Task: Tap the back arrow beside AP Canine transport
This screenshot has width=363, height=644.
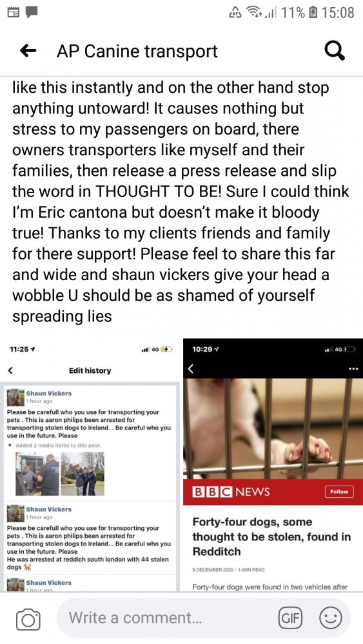Action: click(x=28, y=51)
